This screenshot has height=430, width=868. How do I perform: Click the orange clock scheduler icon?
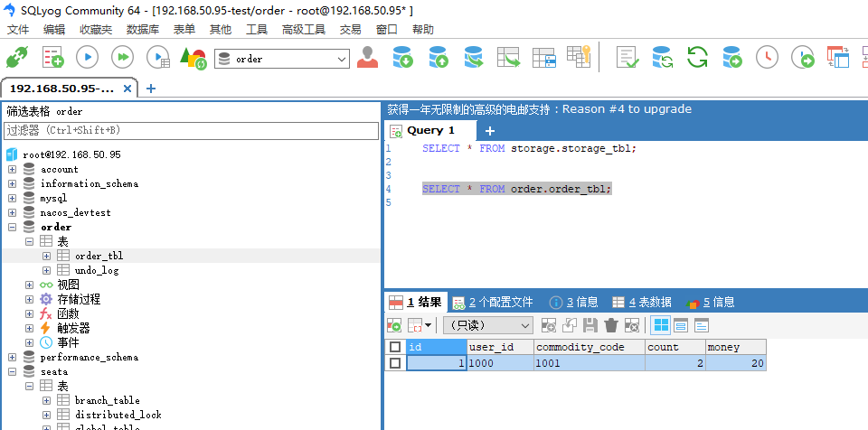(x=767, y=57)
